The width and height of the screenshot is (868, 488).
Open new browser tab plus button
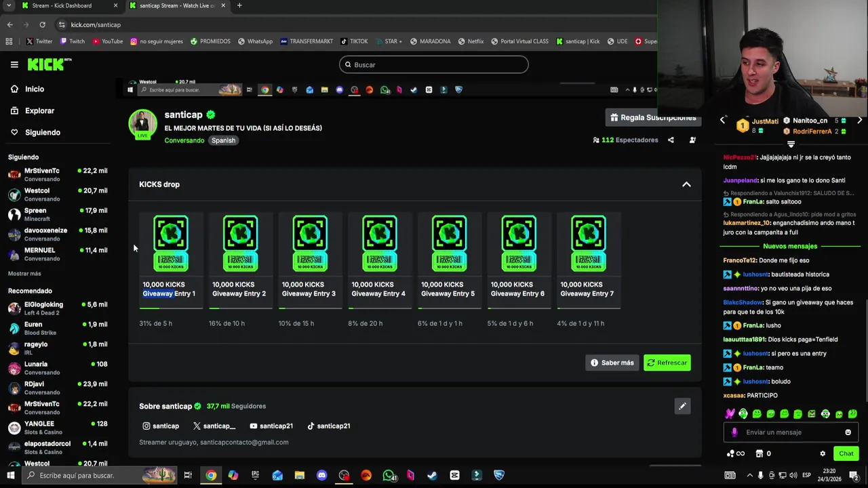tap(239, 5)
